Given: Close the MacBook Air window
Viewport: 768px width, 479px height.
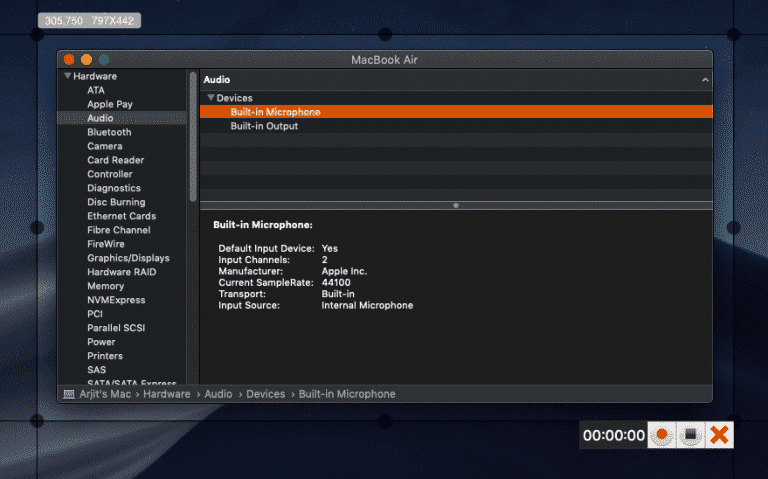Looking at the screenshot, I should click(x=69, y=60).
